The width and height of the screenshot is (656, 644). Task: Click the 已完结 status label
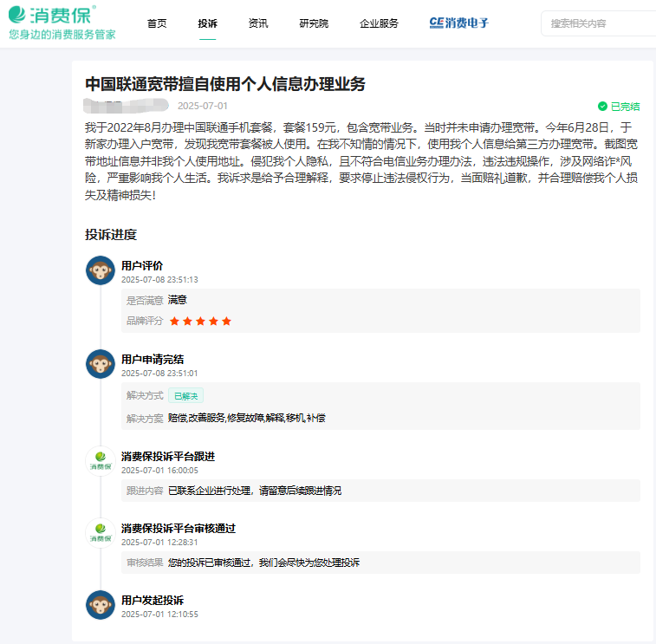coord(625,107)
